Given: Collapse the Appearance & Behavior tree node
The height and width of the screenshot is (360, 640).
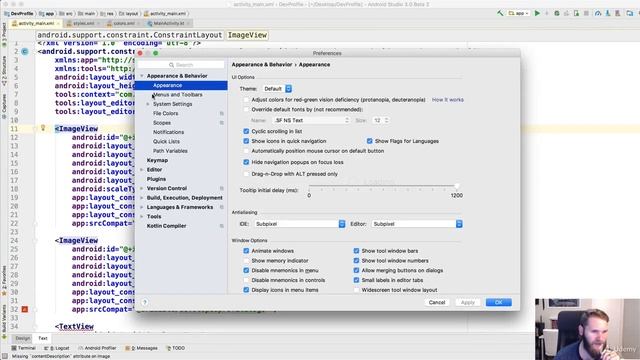Looking at the screenshot, I should tap(142, 76).
